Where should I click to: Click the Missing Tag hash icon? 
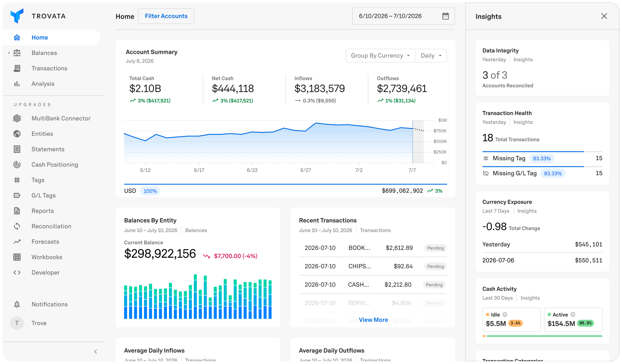pos(486,158)
